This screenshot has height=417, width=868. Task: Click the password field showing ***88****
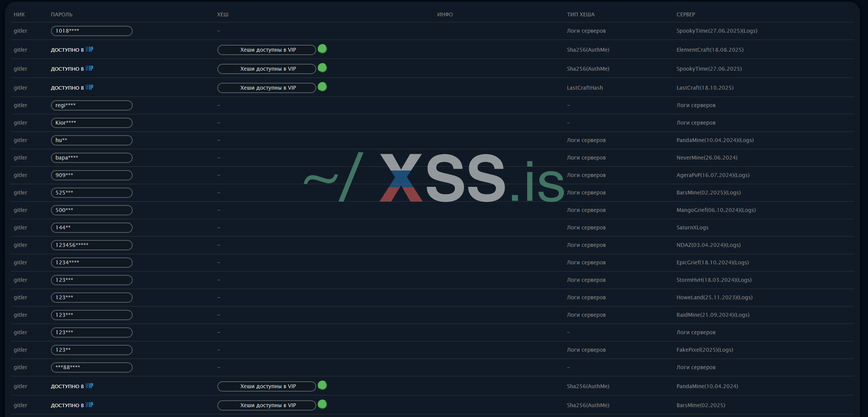(x=92, y=367)
